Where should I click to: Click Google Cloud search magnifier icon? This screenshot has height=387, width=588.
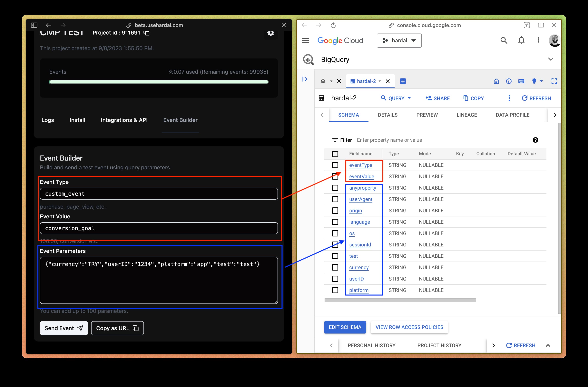504,40
